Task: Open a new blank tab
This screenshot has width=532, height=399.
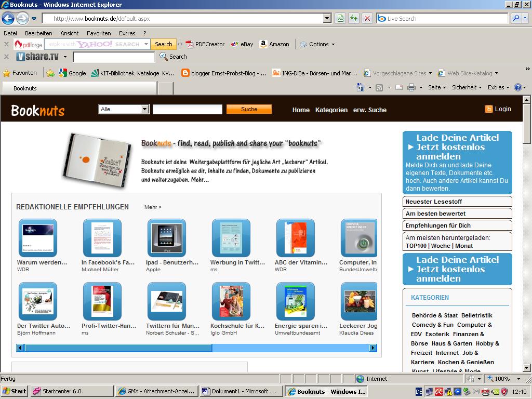Action: coord(166,88)
